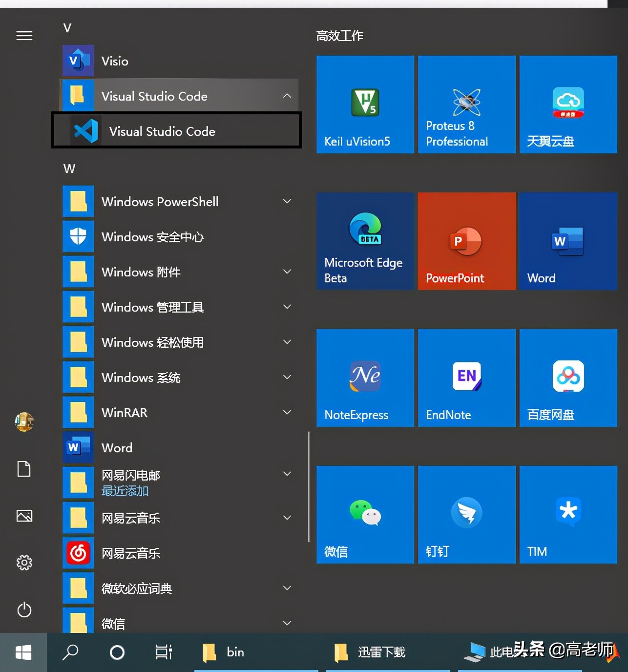Image resolution: width=628 pixels, height=672 pixels.
Task: Launch Proteus 8 Professional tile
Action: pyautogui.click(x=467, y=105)
